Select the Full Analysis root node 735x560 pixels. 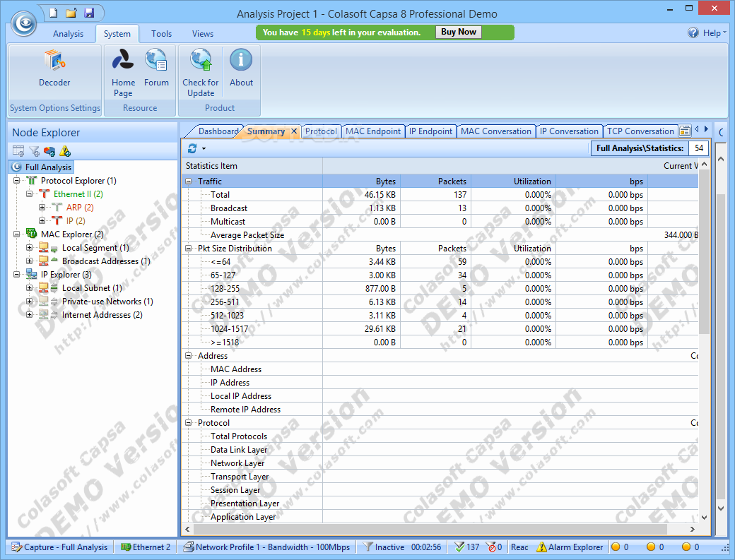click(41, 167)
